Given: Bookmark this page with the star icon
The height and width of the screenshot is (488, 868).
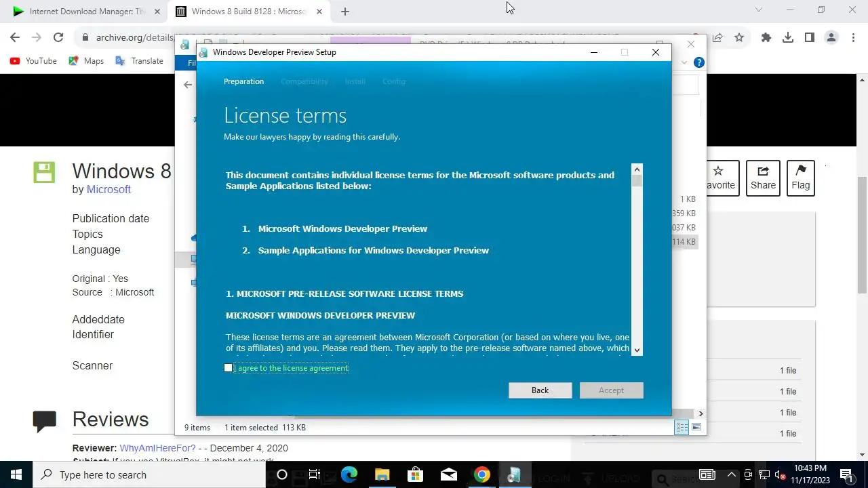Looking at the screenshot, I should (739, 38).
